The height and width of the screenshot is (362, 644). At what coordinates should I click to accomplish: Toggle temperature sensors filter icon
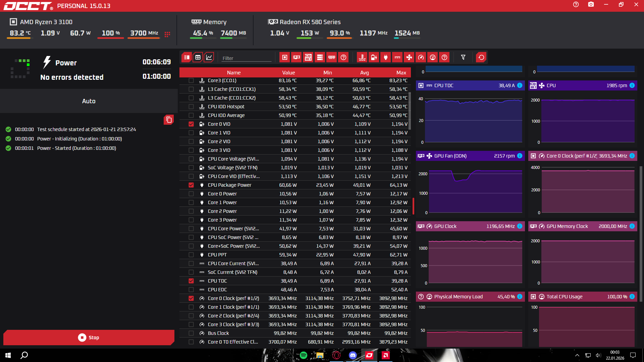click(362, 57)
